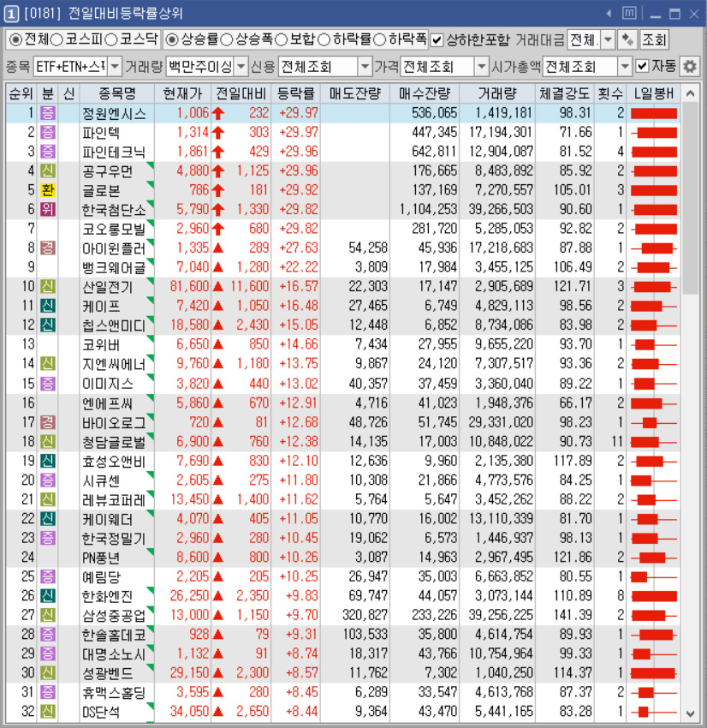
Task: Open the settings gear icon
Action: 690,67
